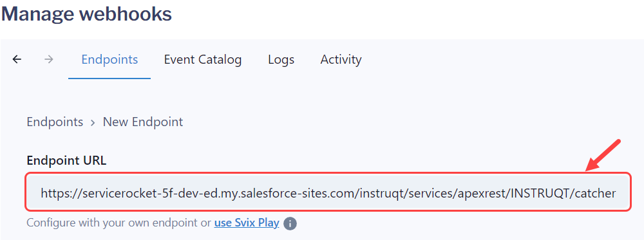Click the 'Configure with your own endpoint' helper text
This screenshot has height=240, width=644.
113,223
